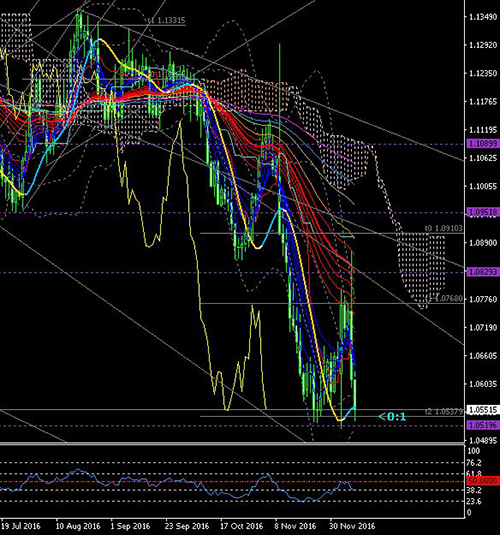
Task: Click the 1.04895 price axis label
Action: pyautogui.click(x=483, y=440)
